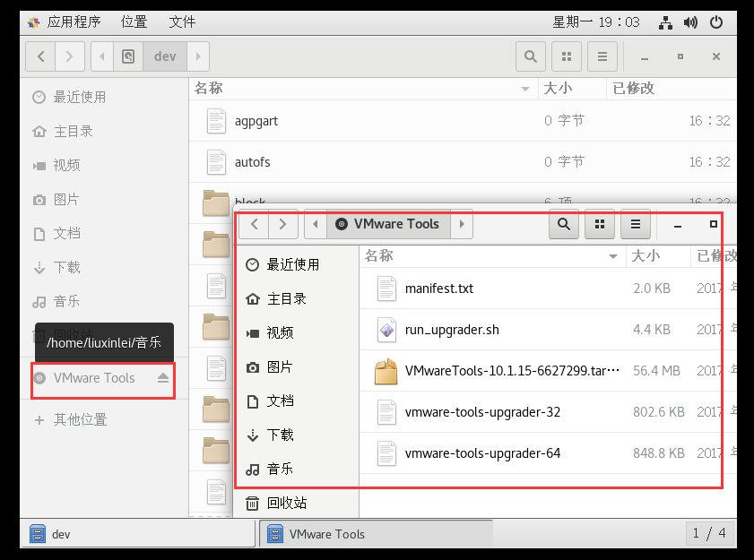This screenshot has height=560, width=754.
Task: Select 音乐 in dev window sidebar
Action: pyautogui.click(x=104, y=302)
